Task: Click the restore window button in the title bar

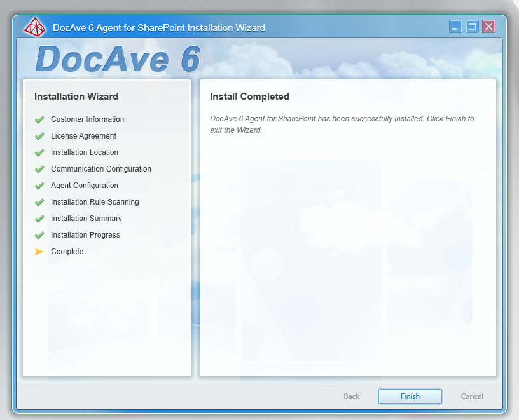Action: [x=471, y=26]
